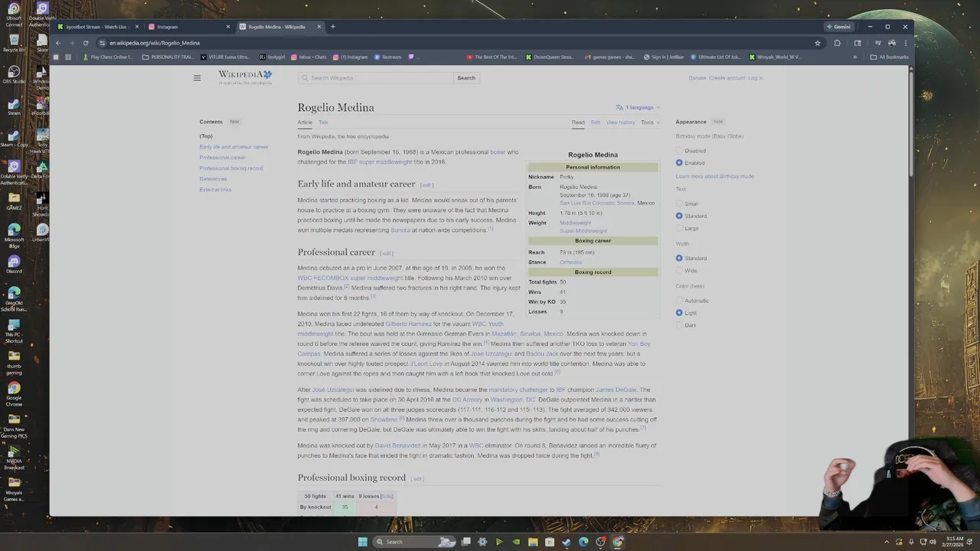Open Chrome three-dot menu
The width and height of the screenshot is (980, 551).
pyautogui.click(x=905, y=43)
